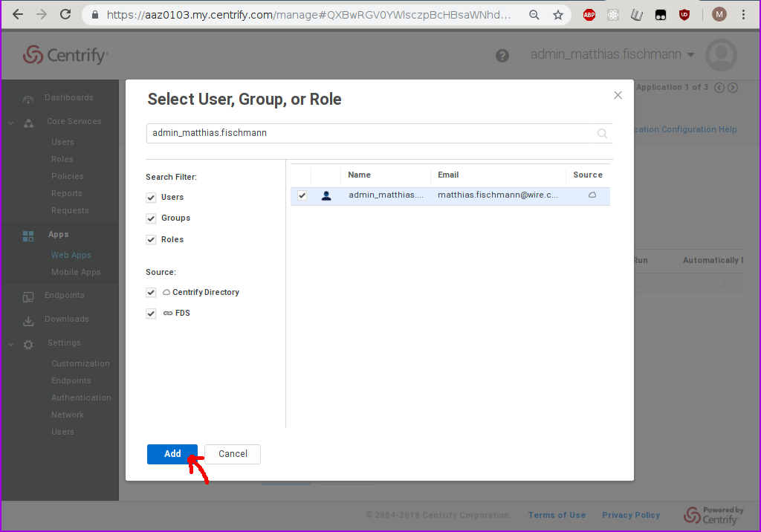Open the Chrome three-dot menu
This screenshot has height=532, width=761.
pos(744,15)
